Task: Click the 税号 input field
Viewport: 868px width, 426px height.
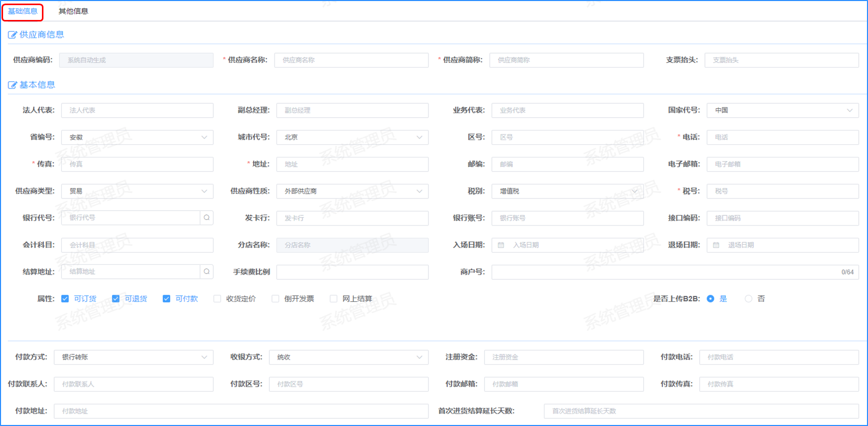Action: coord(783,191)
